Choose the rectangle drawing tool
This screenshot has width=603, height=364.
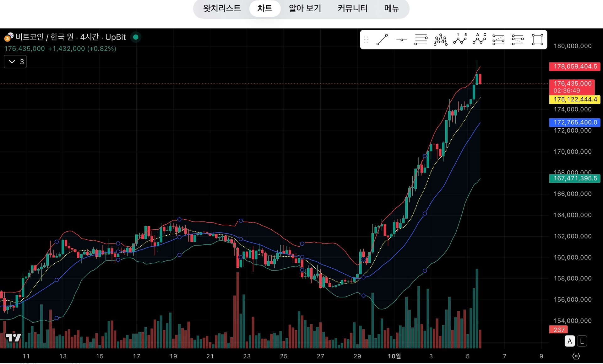point(537,40)
